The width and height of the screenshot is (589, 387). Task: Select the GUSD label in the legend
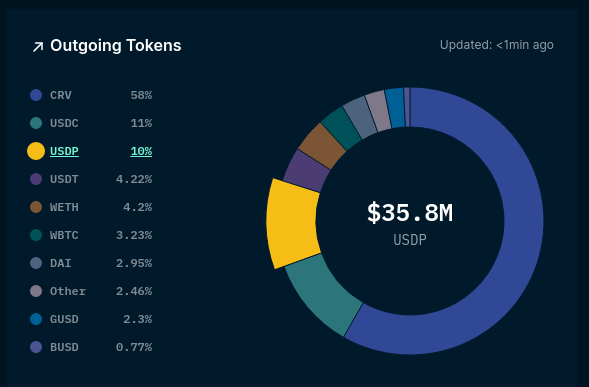tap(64, 319)
